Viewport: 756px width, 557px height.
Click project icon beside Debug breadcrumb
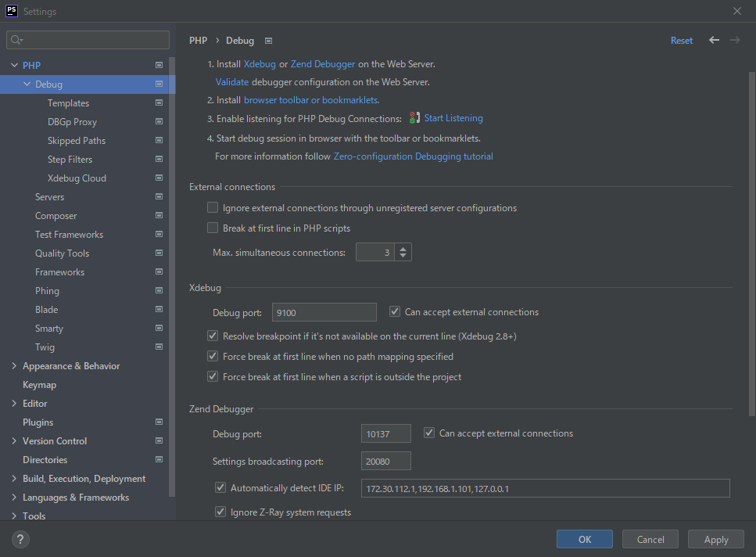tap(268, 41)
